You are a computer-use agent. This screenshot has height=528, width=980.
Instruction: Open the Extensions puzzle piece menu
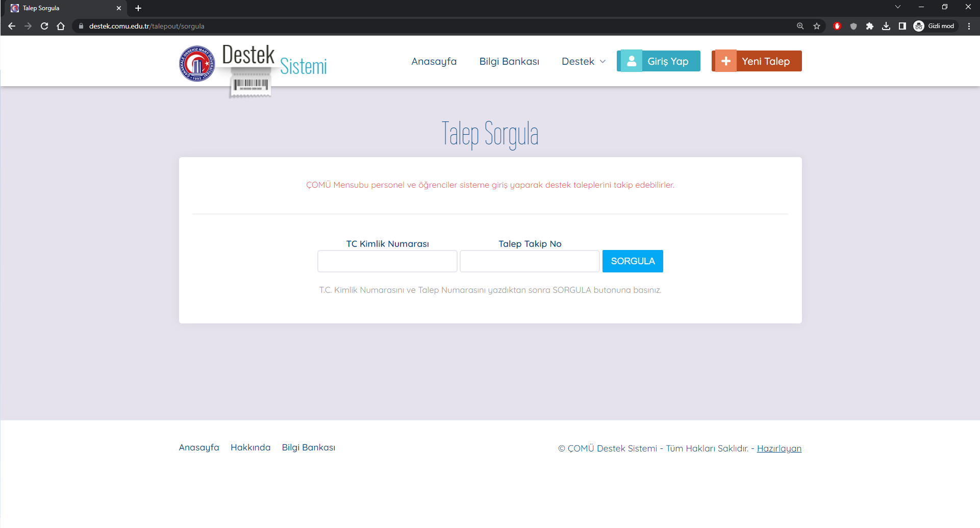pos(870,26)
